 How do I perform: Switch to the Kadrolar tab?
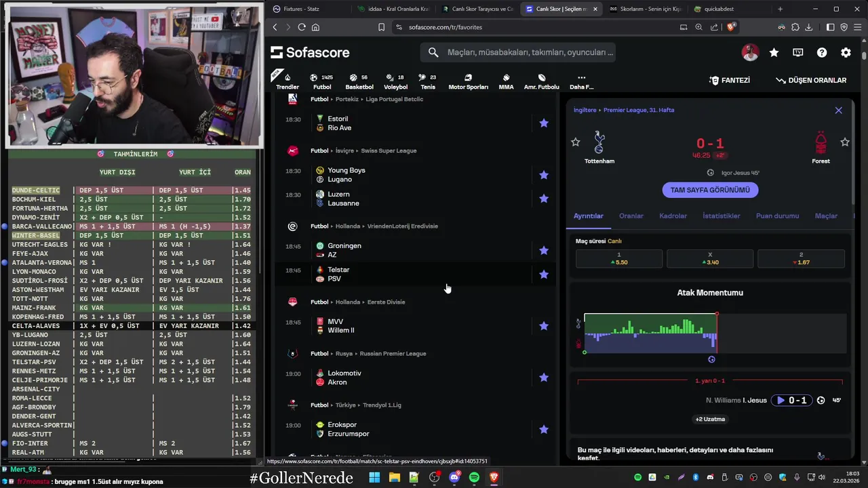click(673, 216)
